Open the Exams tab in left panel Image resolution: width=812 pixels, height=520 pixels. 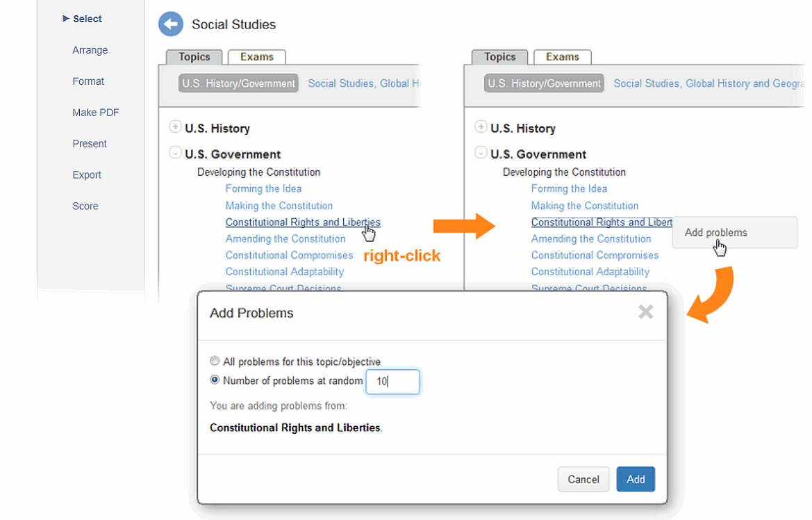(x=257, y=56)
